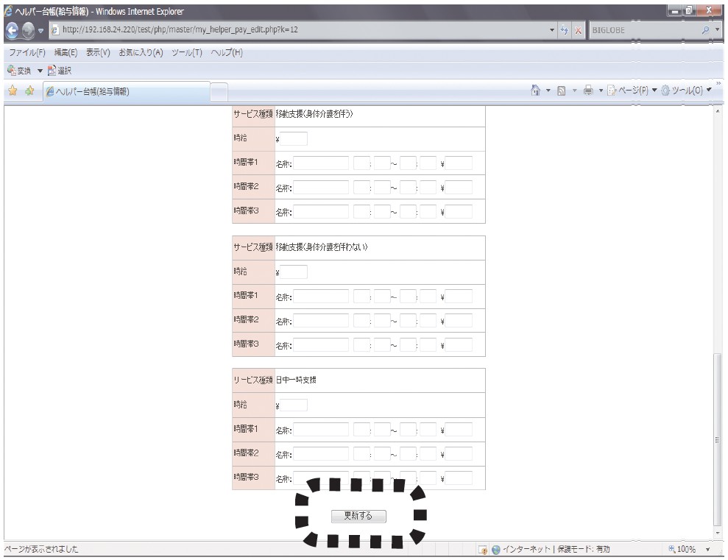Expand the address bar history dropdown
The image size is (728, 560).
coord(552,30)
